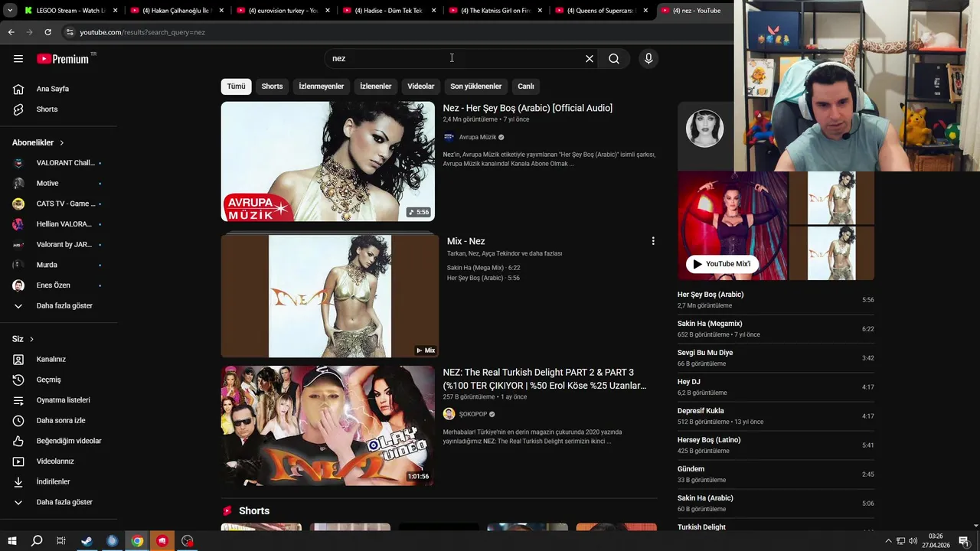Open the Mix - Nez playlist thumbnail
980x551 pixels.
click(x=330, y=295)
